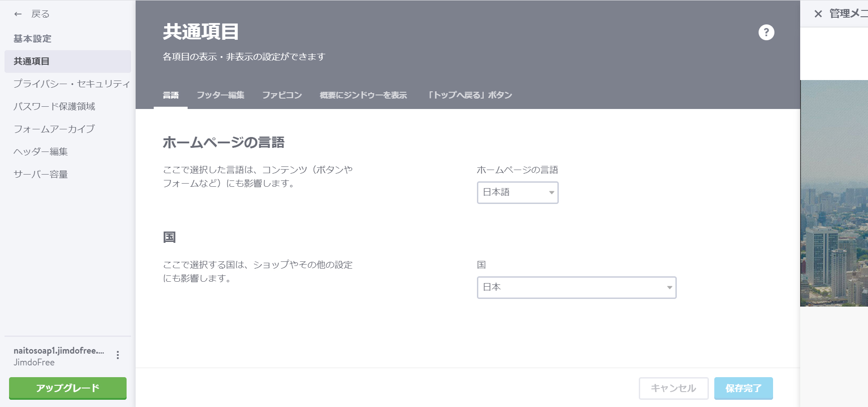
Task: Close the 管理メニュー panel with the X icon
Action: pos(818,14)
